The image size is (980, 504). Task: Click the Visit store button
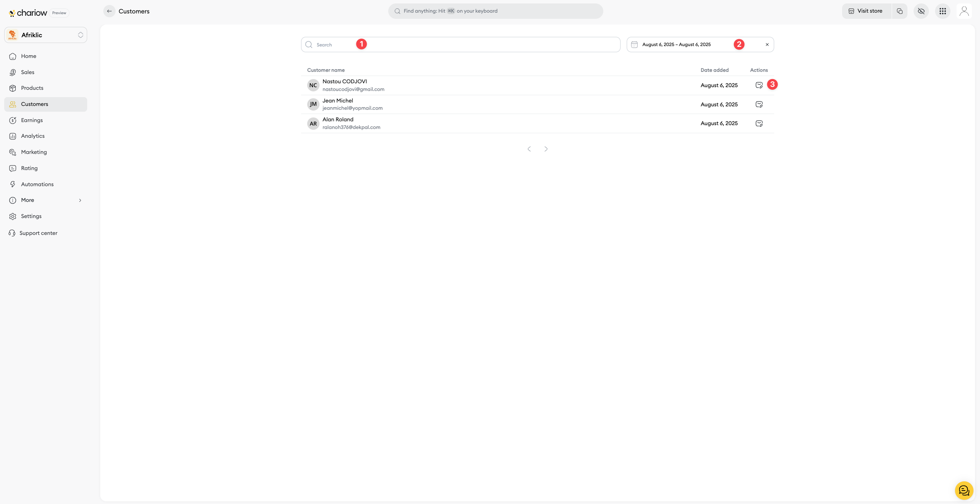pos(866,11)
